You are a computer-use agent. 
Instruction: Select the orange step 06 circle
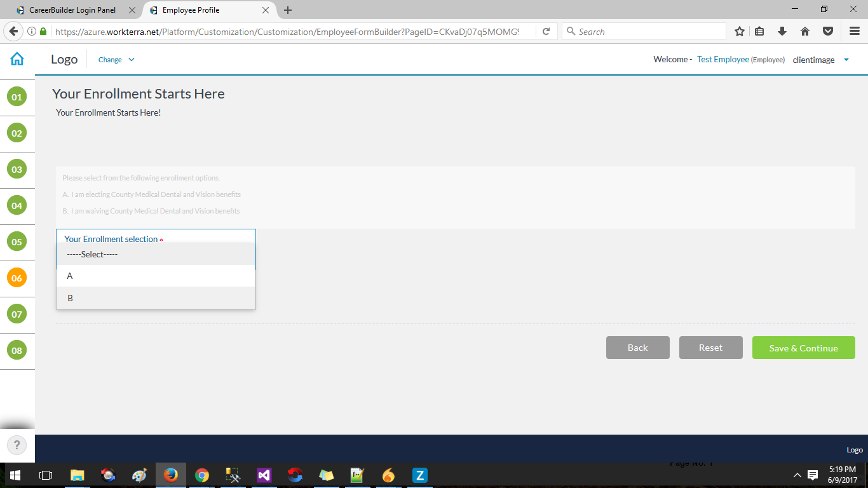17,278
